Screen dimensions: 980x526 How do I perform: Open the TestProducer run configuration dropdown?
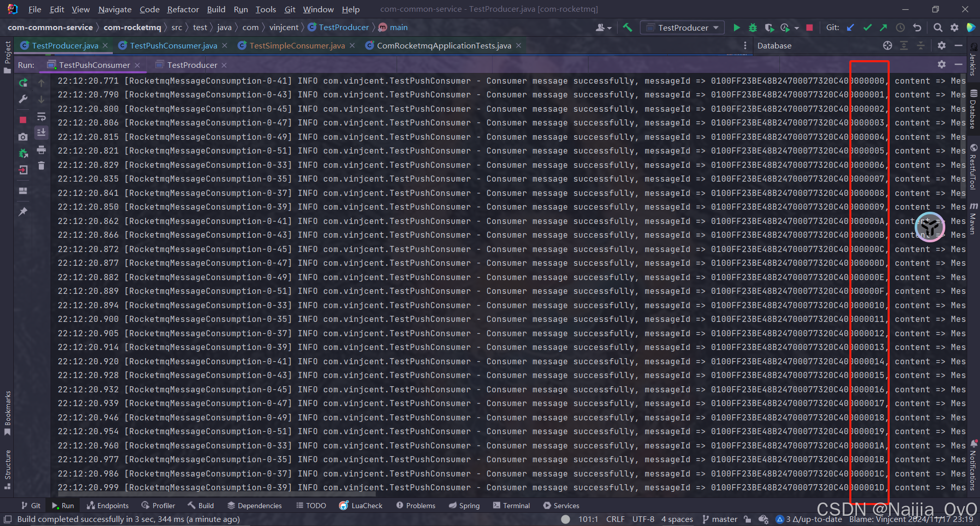point(682,28)
